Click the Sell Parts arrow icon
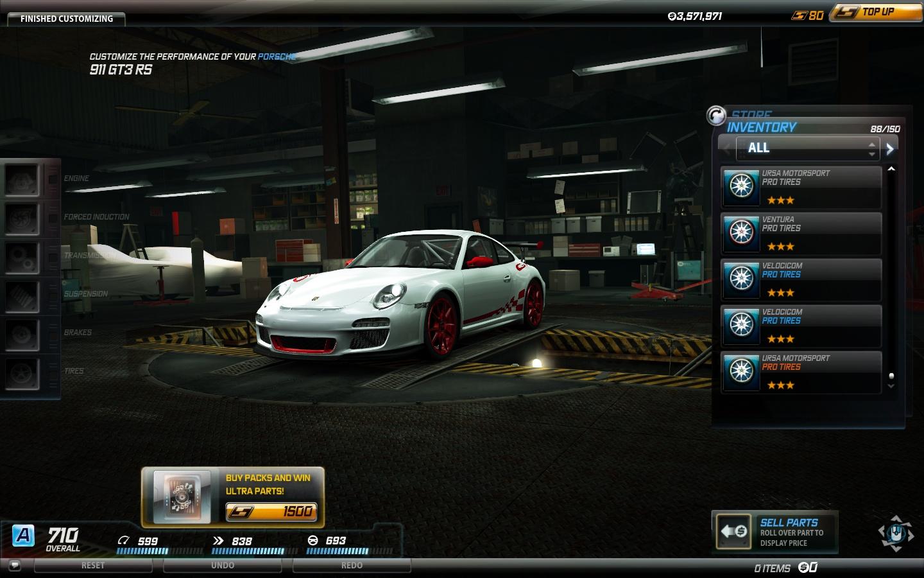The image size is (924, 578). pyautogui.click(x=733, y=532)
